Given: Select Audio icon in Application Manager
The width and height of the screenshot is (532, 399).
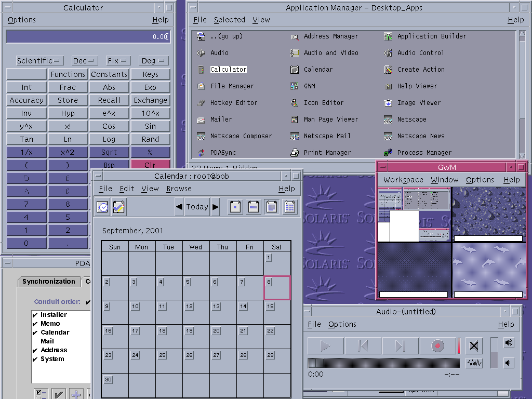Looking at the screenshot, I should 201,52.
